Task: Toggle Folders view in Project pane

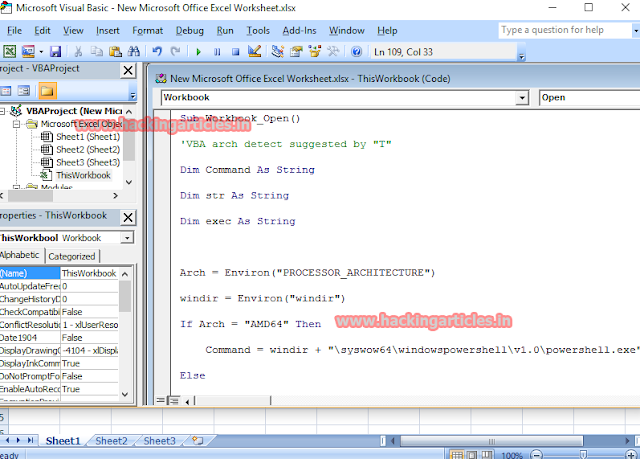Action: (x=47, y=91)
